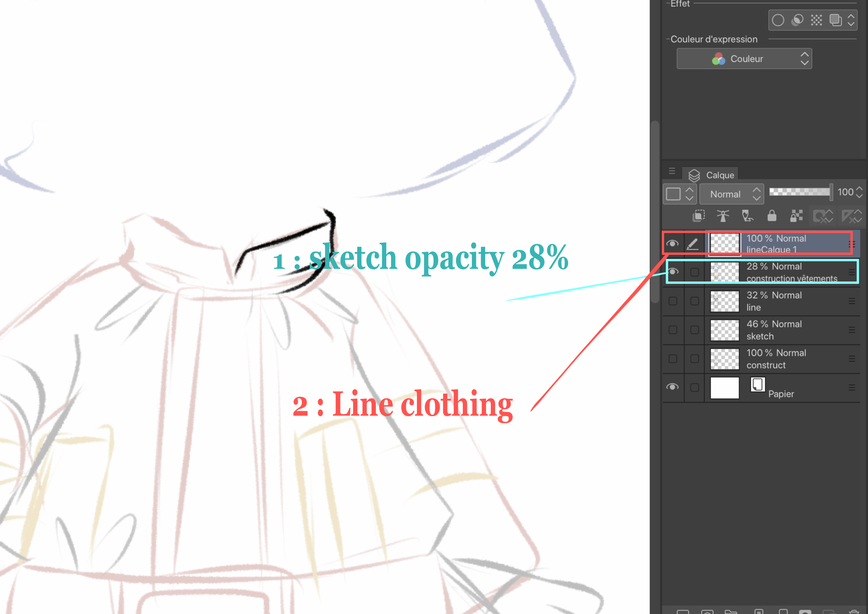This screenshot has height=614, width=868.
Task: Enable the Tone effect dotted icon
Action: pos(816,20)
